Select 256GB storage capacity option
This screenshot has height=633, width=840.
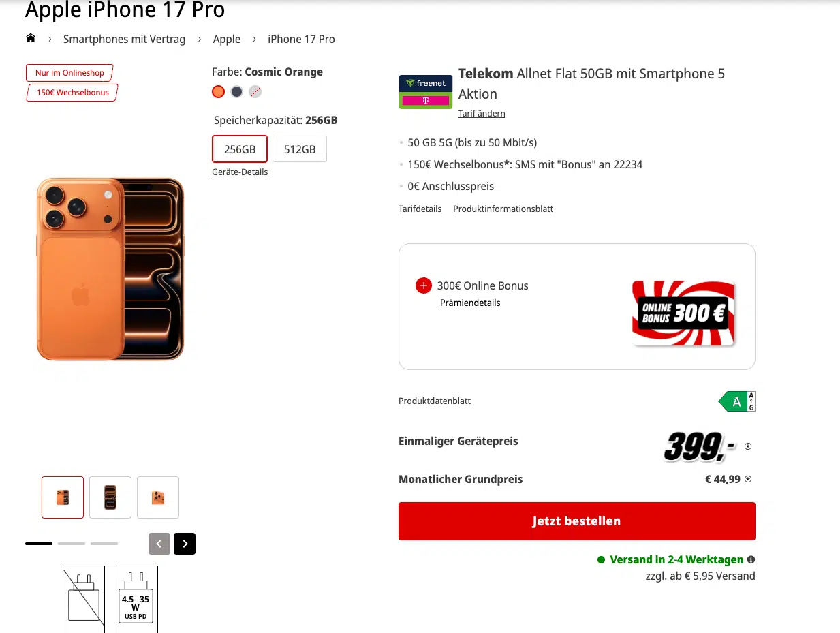point(240,149)
